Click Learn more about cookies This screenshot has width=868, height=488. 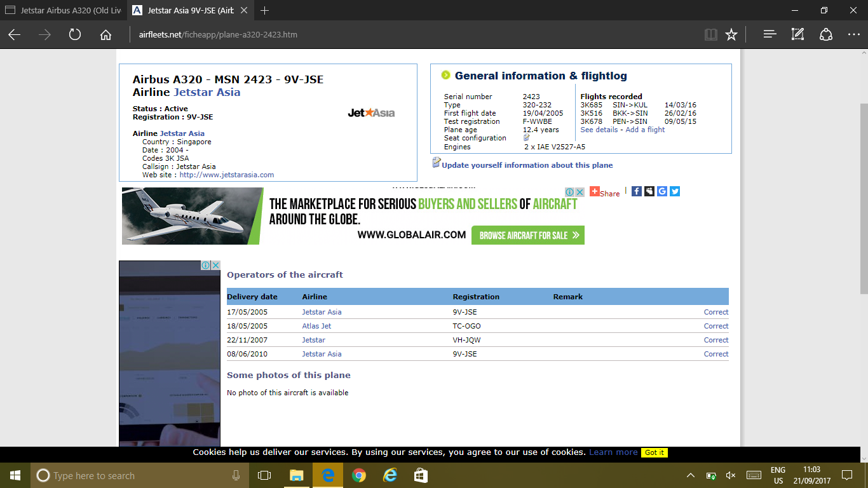(x=613, y=452)
